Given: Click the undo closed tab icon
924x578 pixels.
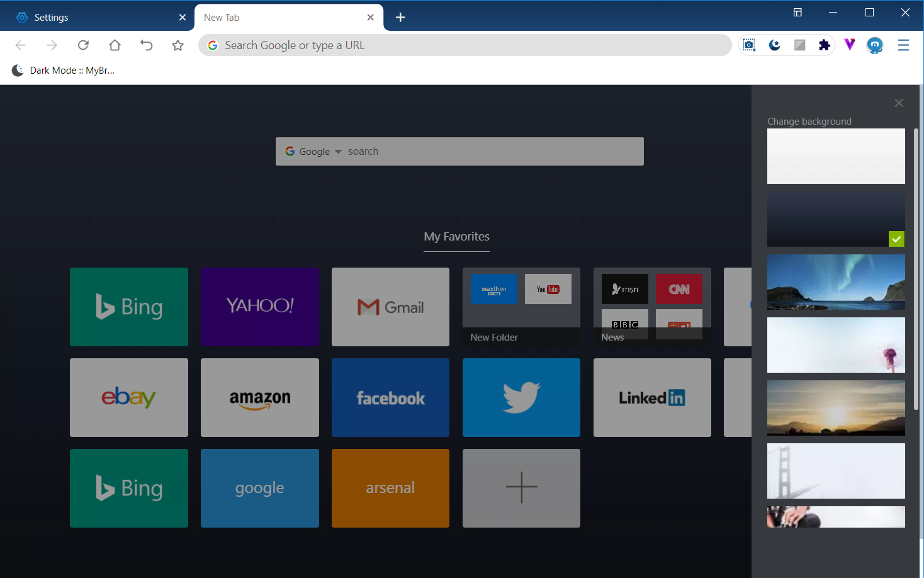Looking at the screenshot, I should [146, 45].
